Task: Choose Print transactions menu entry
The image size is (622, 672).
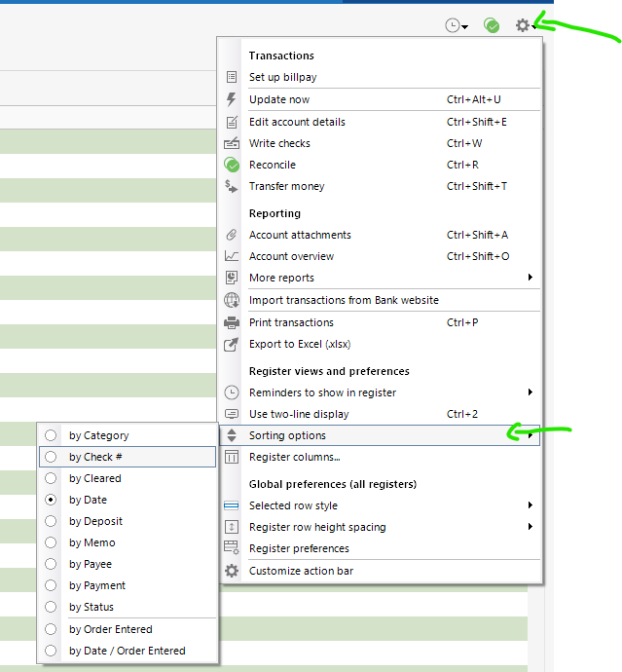Action: [291, 322]
